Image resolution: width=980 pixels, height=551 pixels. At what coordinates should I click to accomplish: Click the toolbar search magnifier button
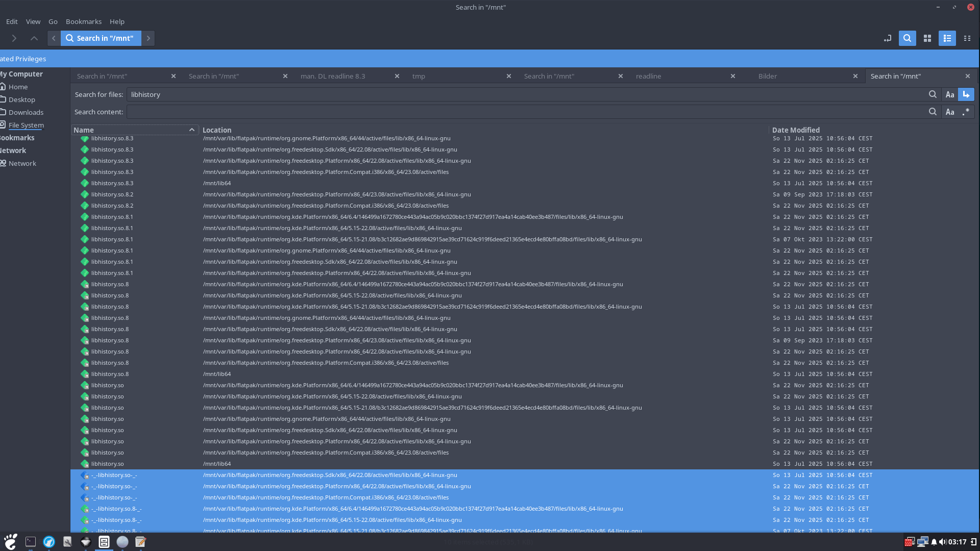907,38
